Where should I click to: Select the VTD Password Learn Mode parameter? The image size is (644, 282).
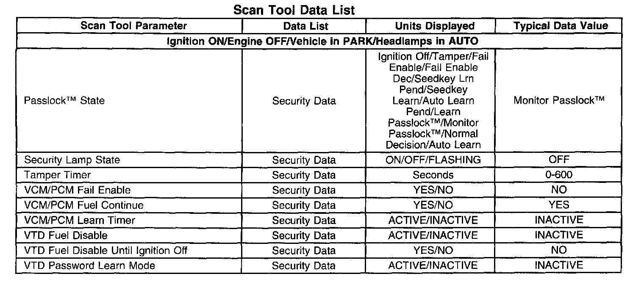click(89, 266)
